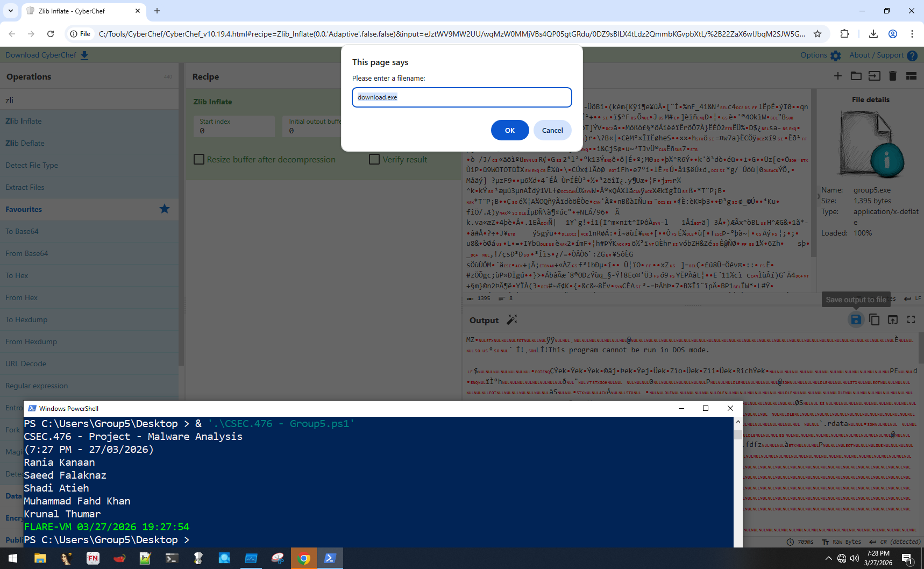Click the group5.exe file name text
This screenshot has height=569, width=924.
click(x=872, y=190)
